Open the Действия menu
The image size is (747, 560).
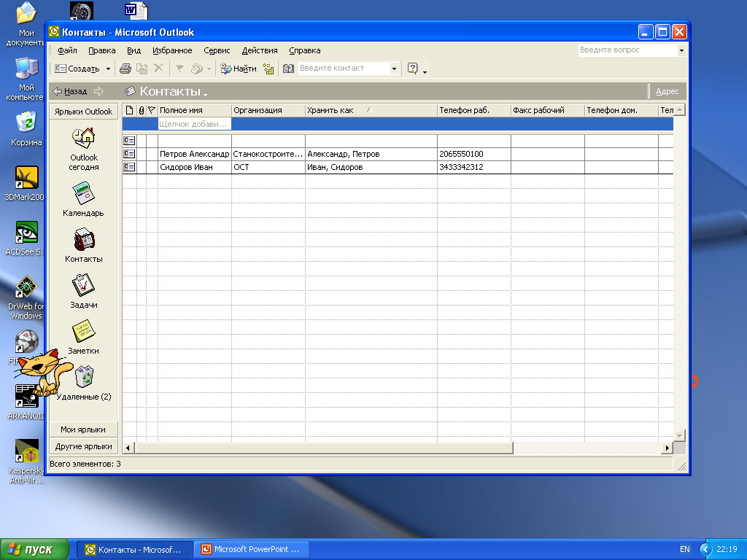pyautogui.click(x=260, y=50)
